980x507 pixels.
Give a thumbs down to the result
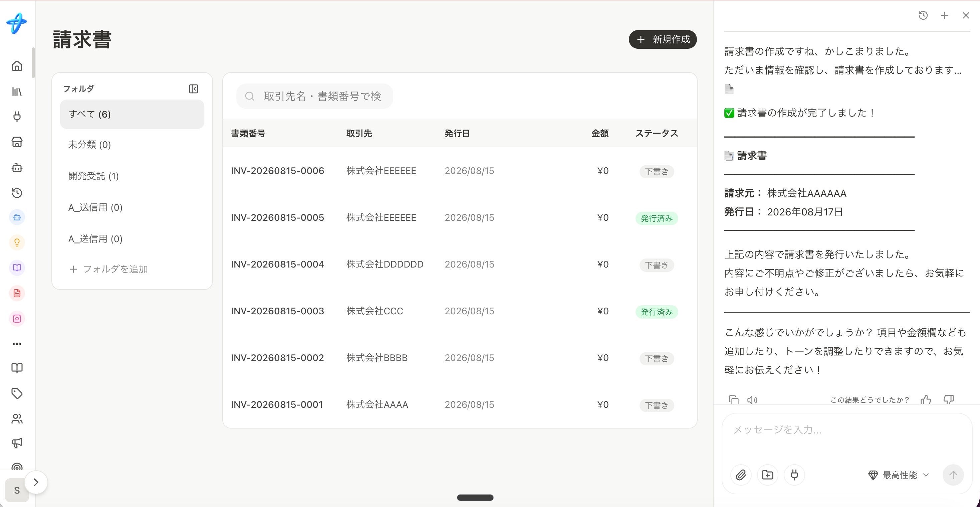948,400
